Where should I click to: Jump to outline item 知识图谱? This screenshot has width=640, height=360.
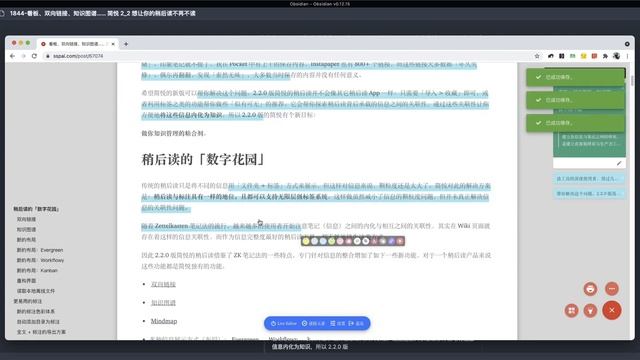coord(27,229)
